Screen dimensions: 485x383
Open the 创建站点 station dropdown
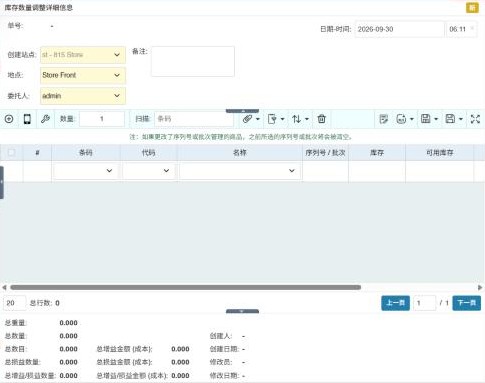83,55
